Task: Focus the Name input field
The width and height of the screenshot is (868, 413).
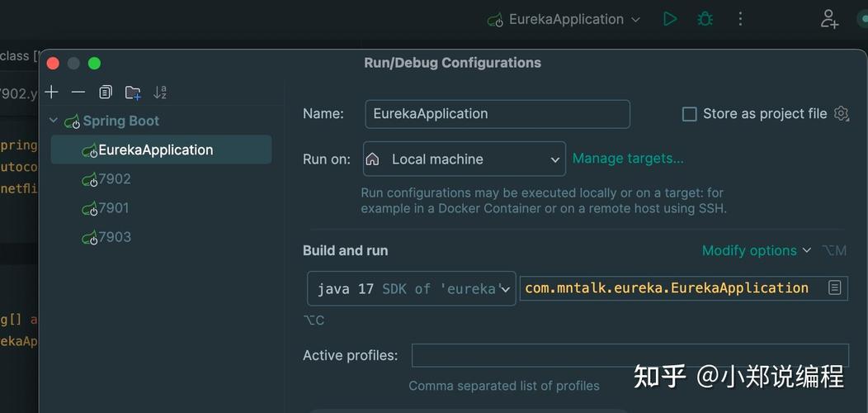Action: coord(497,114)
